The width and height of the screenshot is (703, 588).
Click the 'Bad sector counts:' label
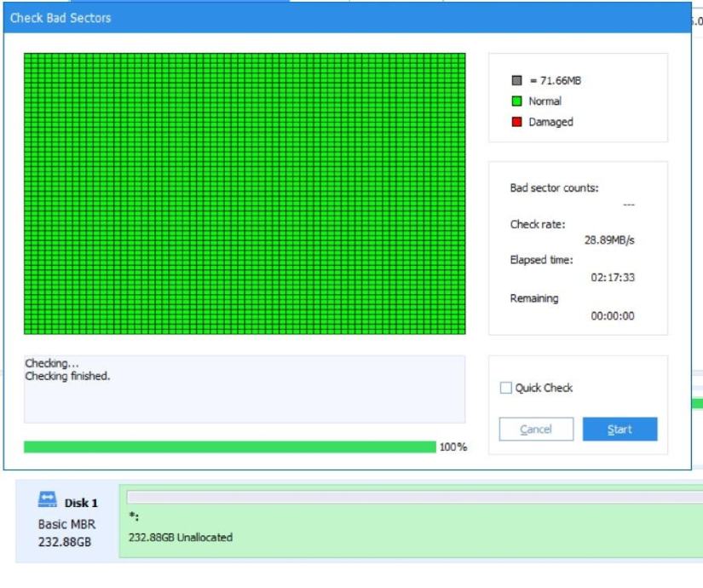click(554, 188)
